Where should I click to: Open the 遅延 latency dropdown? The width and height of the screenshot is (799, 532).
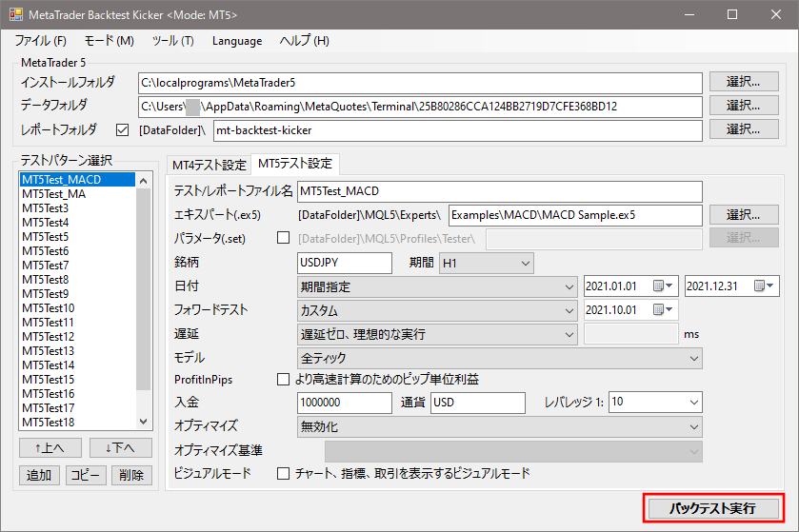point(437,334)
